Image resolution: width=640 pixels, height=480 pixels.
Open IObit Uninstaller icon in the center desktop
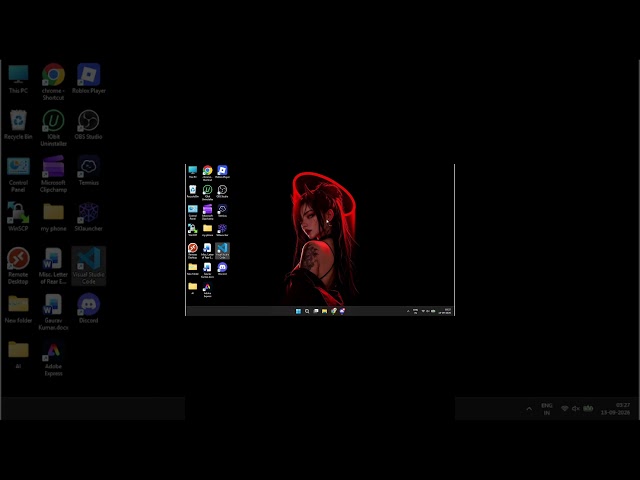pos(207,193)
